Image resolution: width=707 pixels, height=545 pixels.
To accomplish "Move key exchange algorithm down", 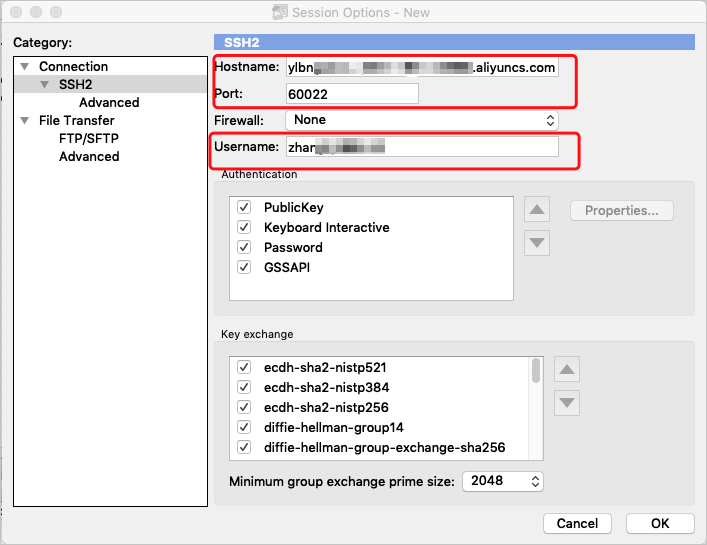I will tap(567, 403).
